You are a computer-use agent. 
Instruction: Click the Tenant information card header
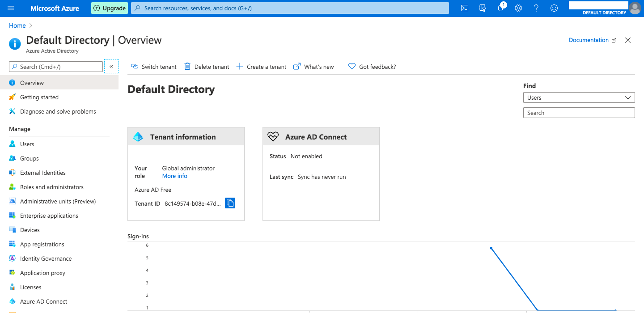pos(186,136)
